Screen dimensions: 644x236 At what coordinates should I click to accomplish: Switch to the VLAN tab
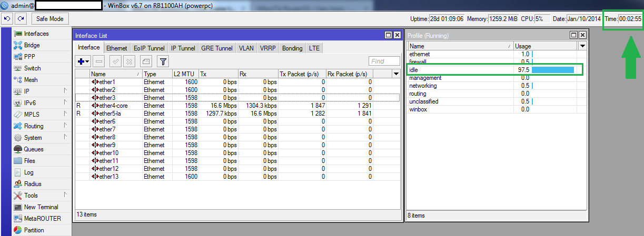click(x=246, y=48)
